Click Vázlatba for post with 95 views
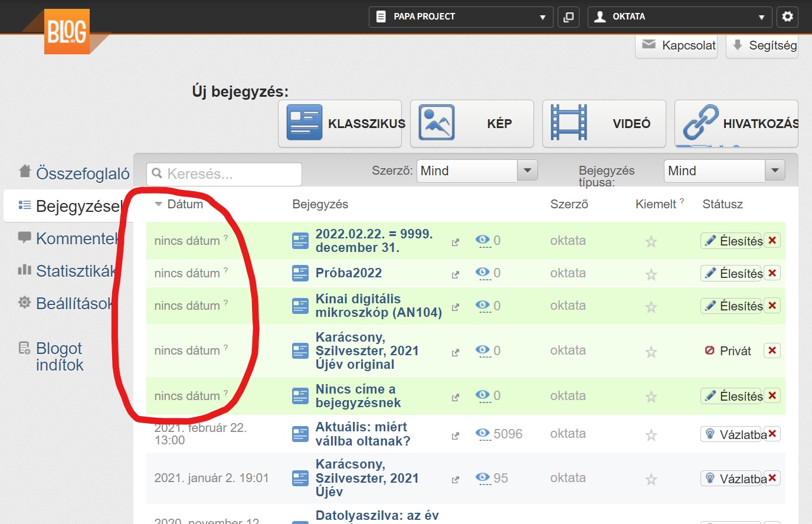The image size is (812, 524). coord(732,479)
